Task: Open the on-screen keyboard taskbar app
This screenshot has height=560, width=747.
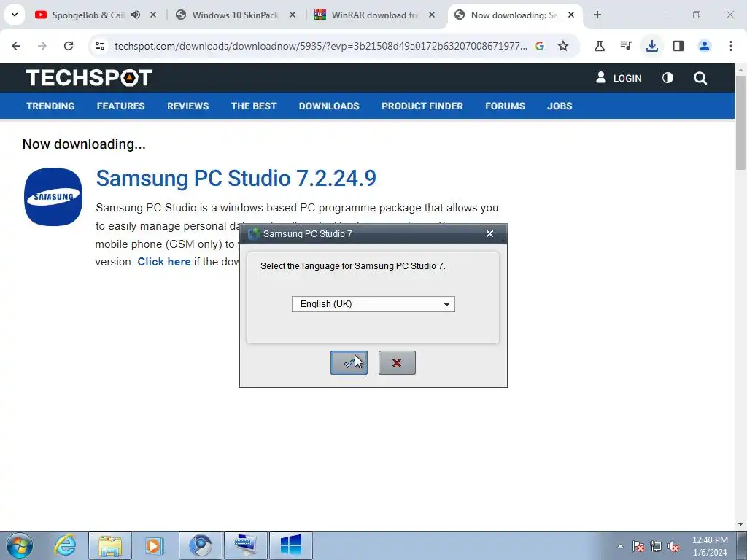Action: click(x=246, y=545)
